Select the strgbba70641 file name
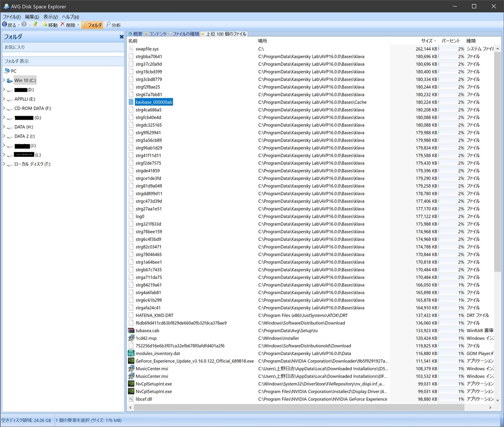This screenshot has height=427, width=504. [x=149, y=57]
